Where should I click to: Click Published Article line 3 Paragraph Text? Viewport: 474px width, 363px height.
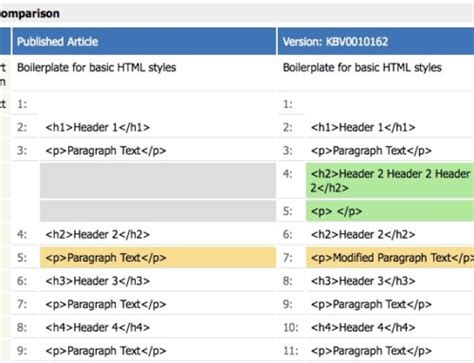(106, 151)
